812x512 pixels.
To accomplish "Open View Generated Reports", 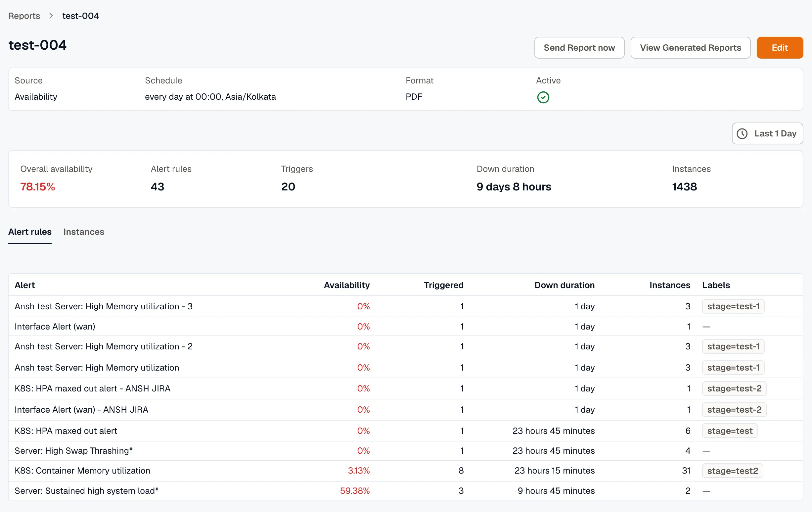I will point(691,48).
